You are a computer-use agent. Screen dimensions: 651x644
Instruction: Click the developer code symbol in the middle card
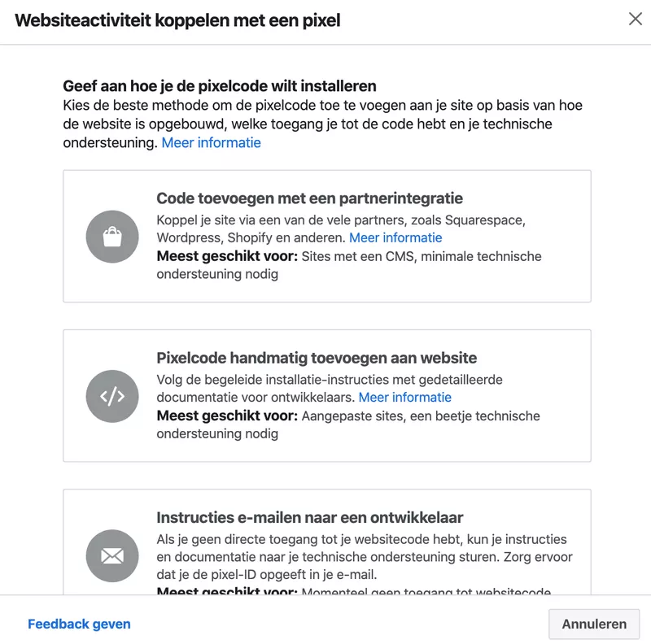[112, 396]
